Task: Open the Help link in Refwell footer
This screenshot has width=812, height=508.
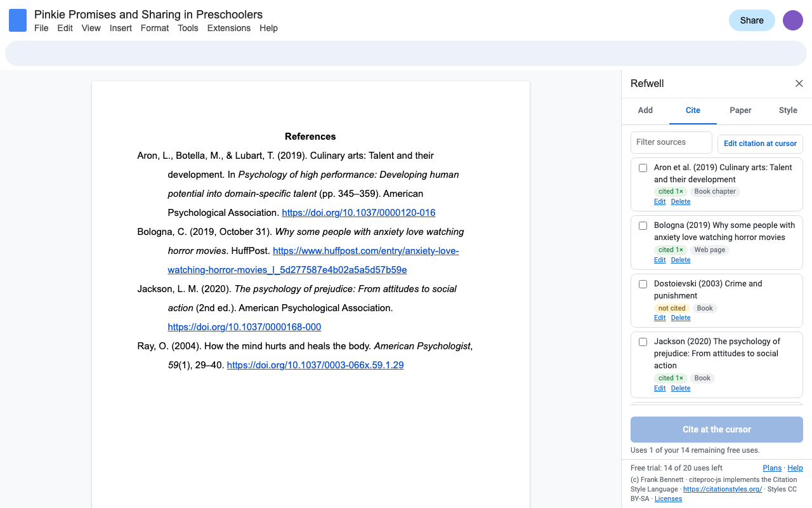Action: [x=795, y=468]
